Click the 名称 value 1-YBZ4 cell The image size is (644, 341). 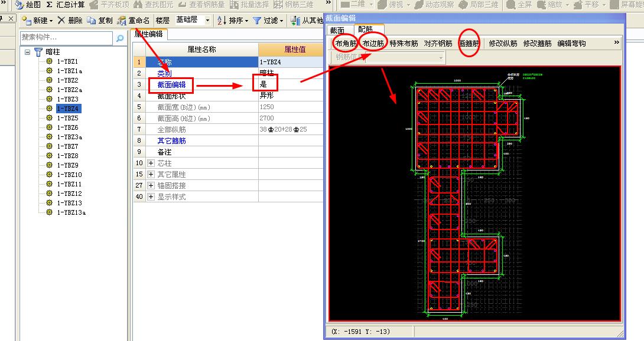click(x=291, y=61)
